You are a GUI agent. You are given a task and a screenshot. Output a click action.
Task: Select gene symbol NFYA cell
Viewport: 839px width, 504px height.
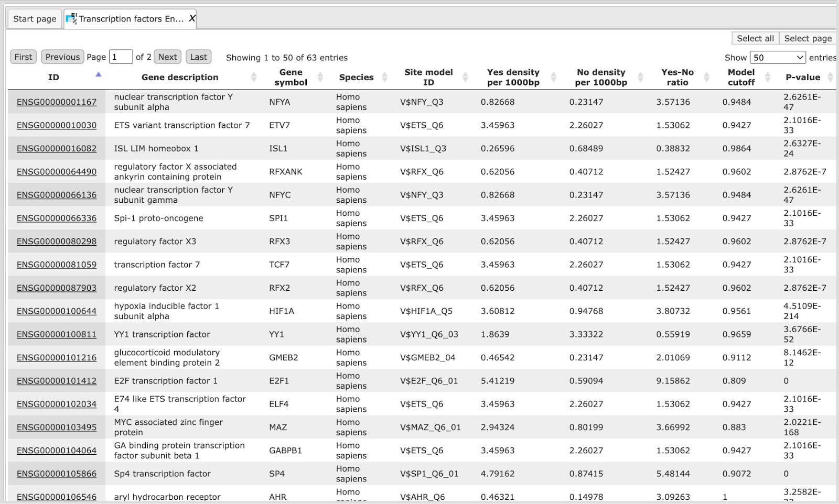click(279, 102)
